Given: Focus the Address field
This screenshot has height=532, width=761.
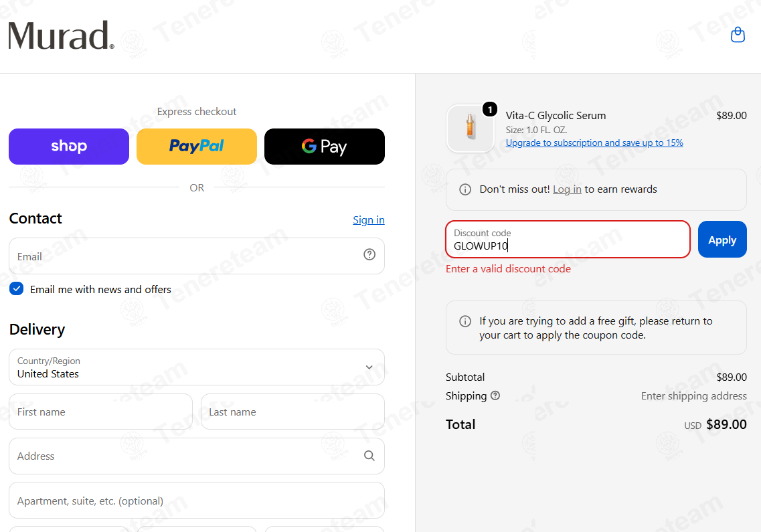Looking at the screenshot, I should [x=197, y=456].
